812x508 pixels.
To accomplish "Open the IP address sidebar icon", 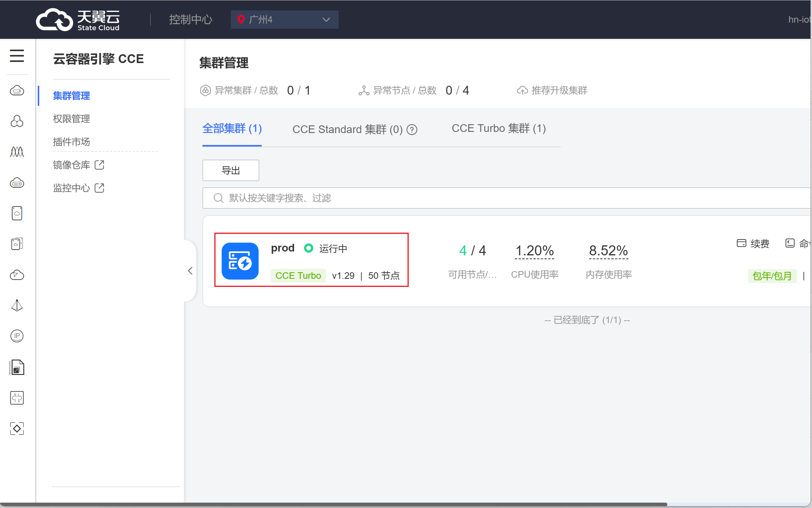I will pyautogui.click(x=17, y=336).
